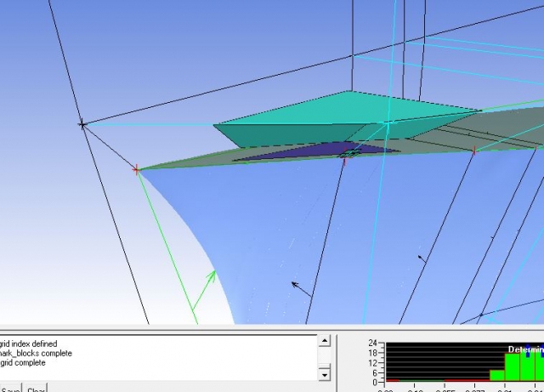Select the small black arrow near the right edges

(x=421, y=256)
